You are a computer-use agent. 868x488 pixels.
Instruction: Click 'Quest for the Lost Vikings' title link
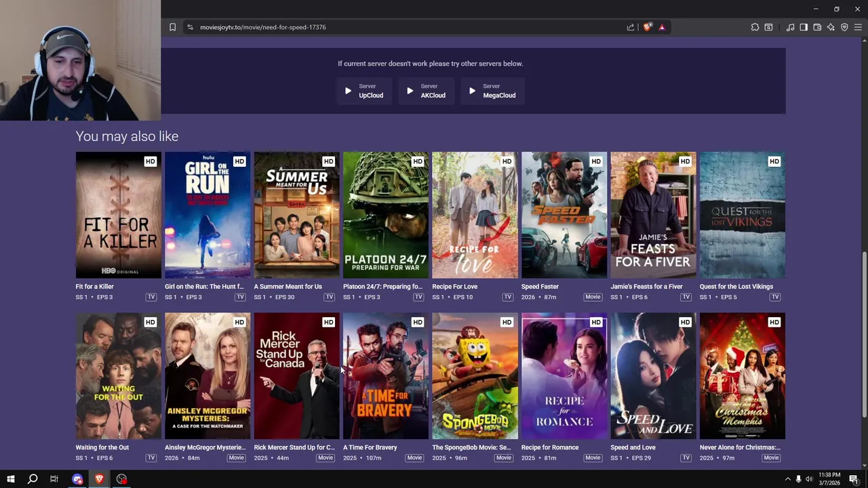point(736,287)
